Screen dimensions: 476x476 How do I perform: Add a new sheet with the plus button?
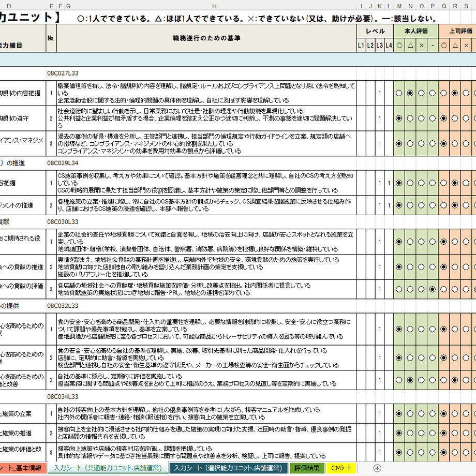pos(377,468)
